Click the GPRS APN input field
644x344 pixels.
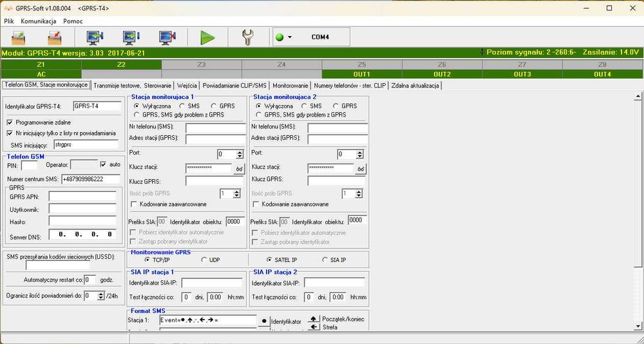coord(82,196)
